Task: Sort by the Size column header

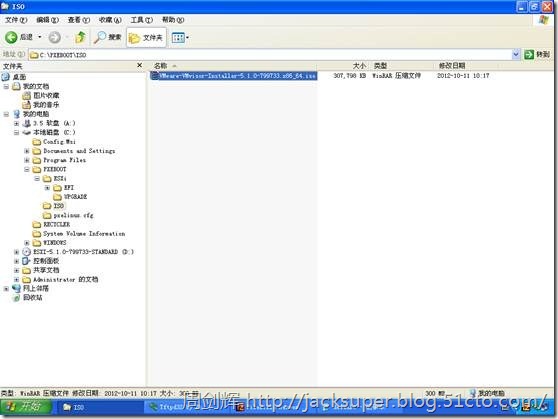Action: click(343, 66)
